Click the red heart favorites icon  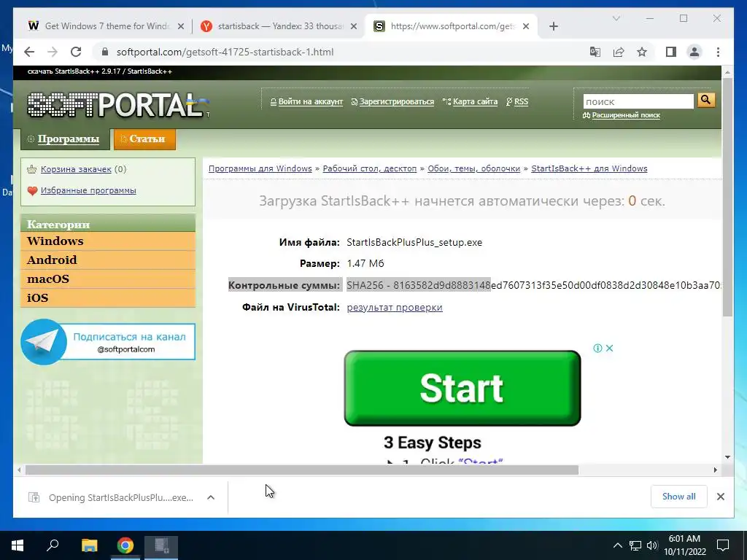coord(32,191)
